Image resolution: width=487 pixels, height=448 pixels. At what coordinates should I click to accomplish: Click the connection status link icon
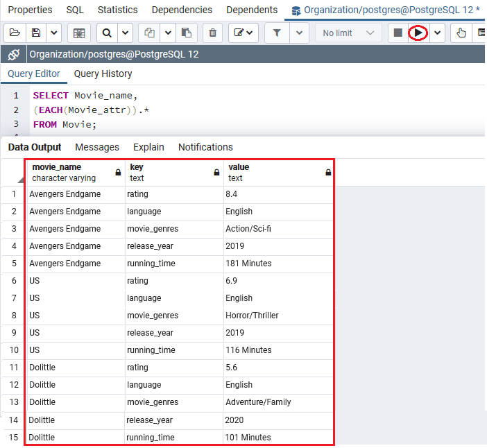14,54
